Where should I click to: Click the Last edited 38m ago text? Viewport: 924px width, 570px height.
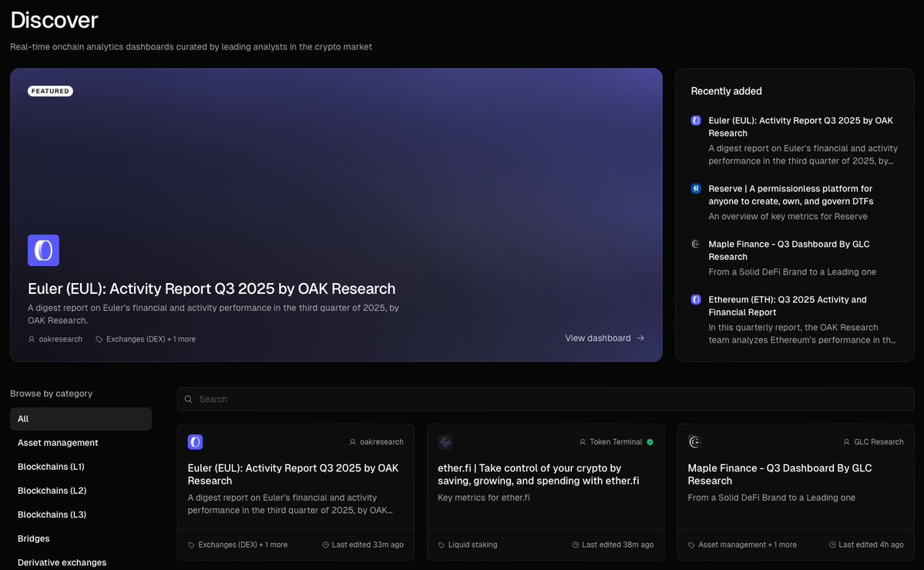pos(617,545)
